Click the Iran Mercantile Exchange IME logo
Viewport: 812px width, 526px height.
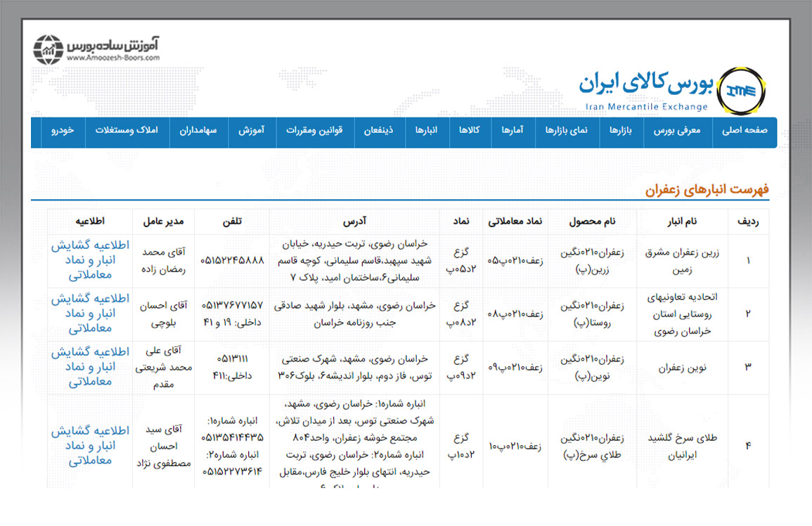coord(745,89)
